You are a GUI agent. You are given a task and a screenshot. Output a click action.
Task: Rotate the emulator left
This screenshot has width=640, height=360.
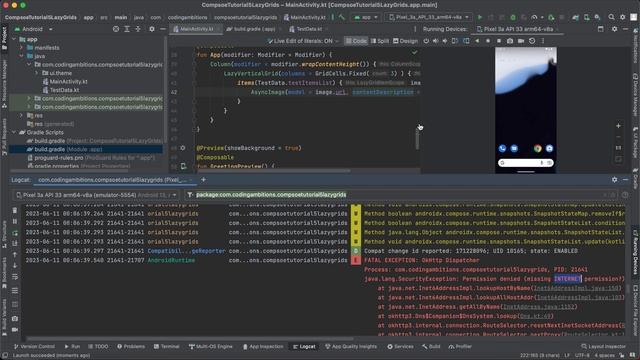pos(455,41)
